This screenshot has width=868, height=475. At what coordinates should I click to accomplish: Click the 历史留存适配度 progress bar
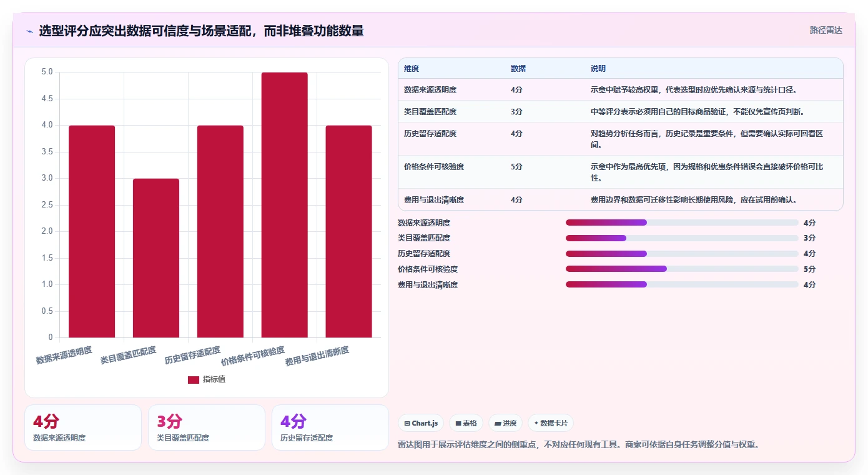[x=682, y=254]
